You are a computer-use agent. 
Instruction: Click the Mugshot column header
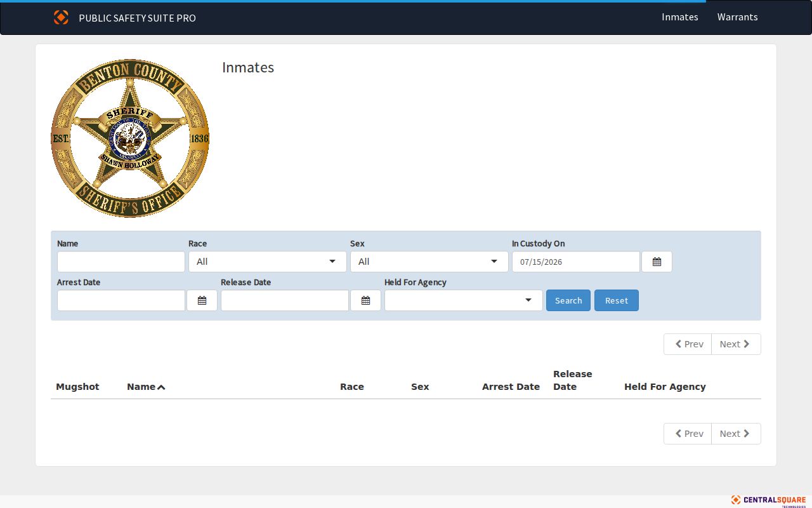pos(77,387)
